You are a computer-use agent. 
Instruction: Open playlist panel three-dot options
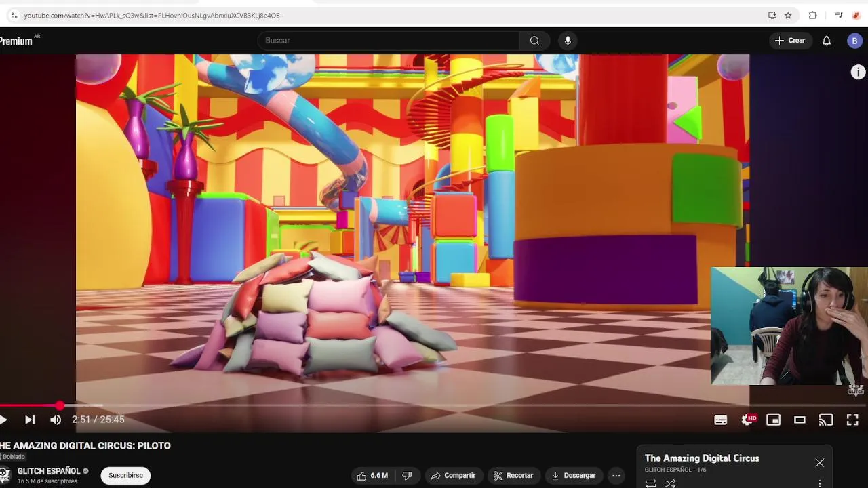click(820, 483)
